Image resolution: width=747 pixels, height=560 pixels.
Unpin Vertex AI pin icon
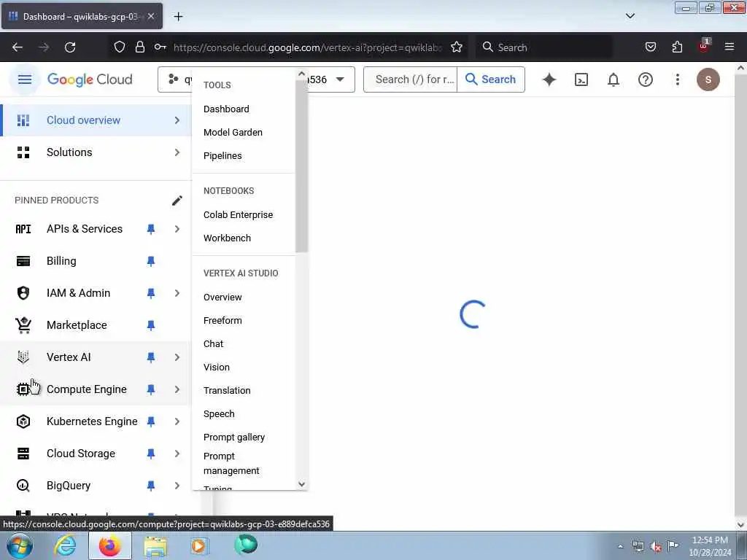(150, 357)
